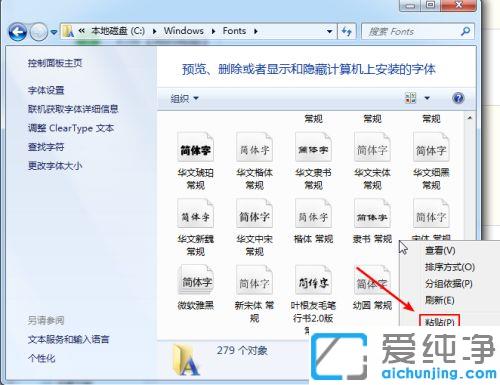Select the 华文楷体 常规 font icon
Viewport: 500px width, 385px height.
coord(254,148)
